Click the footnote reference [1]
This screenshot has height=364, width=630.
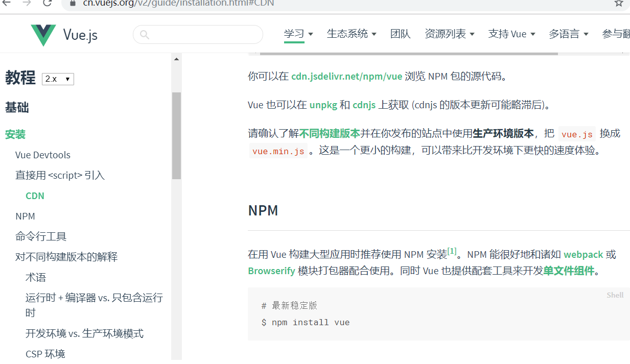452,251
